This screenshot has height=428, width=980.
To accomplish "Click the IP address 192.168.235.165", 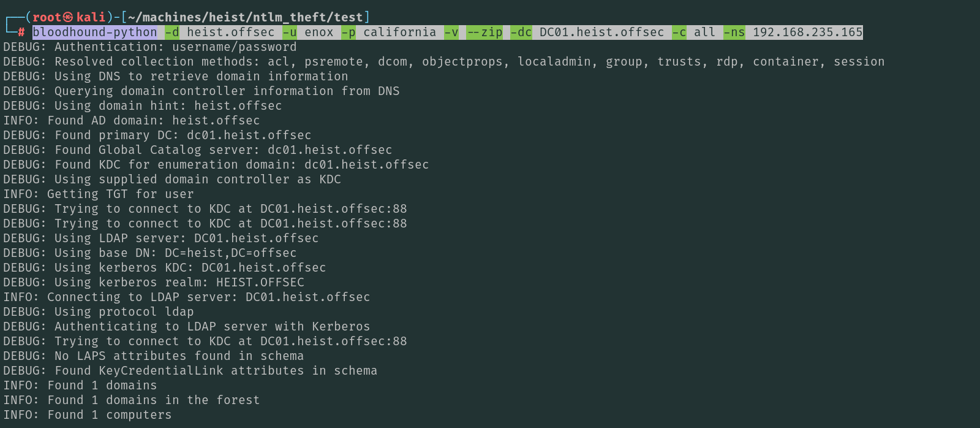I will 807,32.
